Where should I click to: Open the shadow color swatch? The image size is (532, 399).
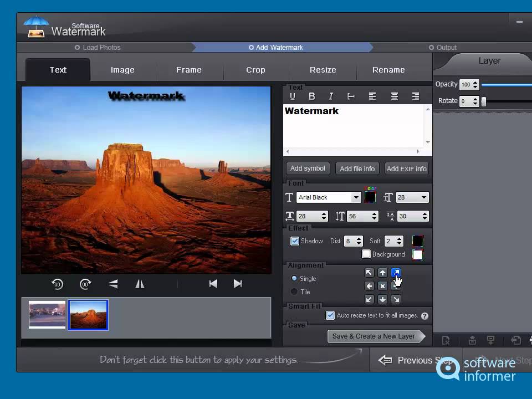click(x=418, y=241)
